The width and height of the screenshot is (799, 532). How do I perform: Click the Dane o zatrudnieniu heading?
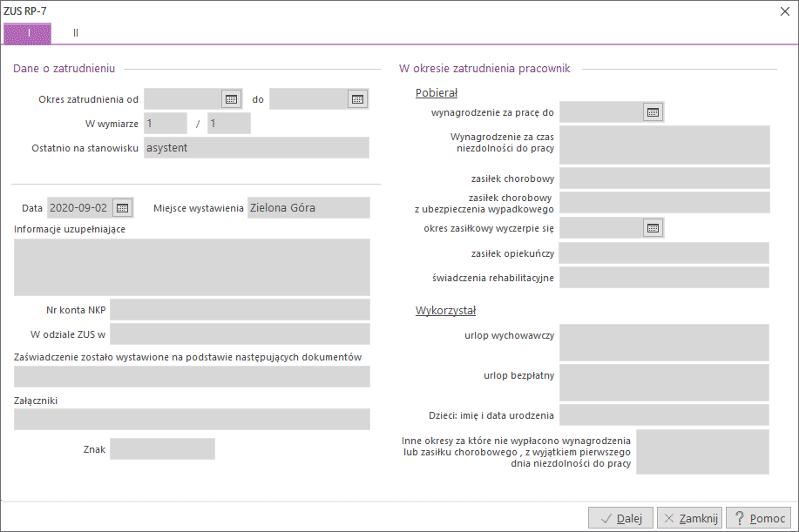click(64, 68)
